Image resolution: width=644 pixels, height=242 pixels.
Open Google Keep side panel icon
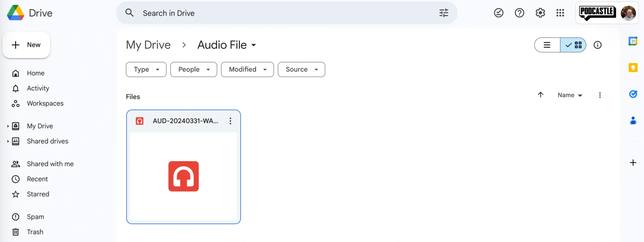633,68
